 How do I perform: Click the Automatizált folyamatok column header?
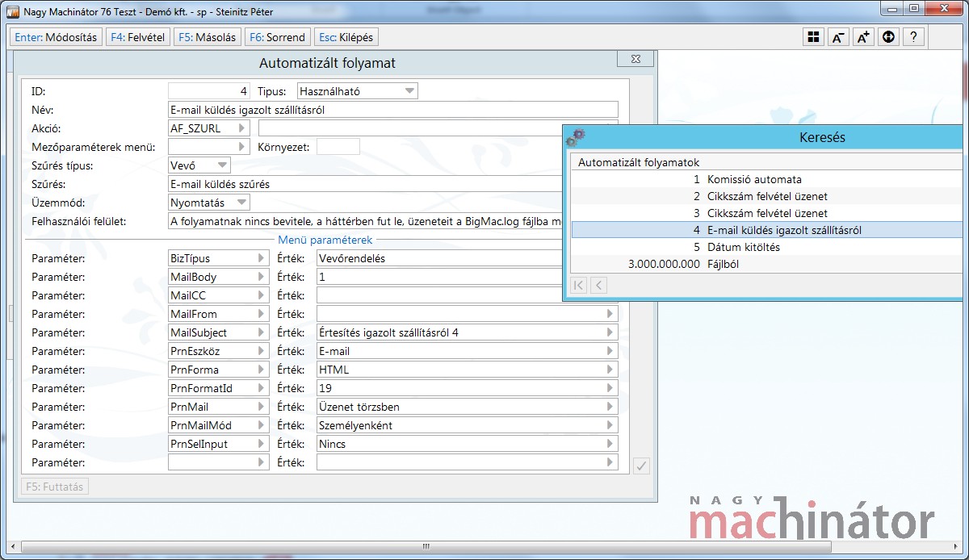pyautogui.click(x=767, y=162)
